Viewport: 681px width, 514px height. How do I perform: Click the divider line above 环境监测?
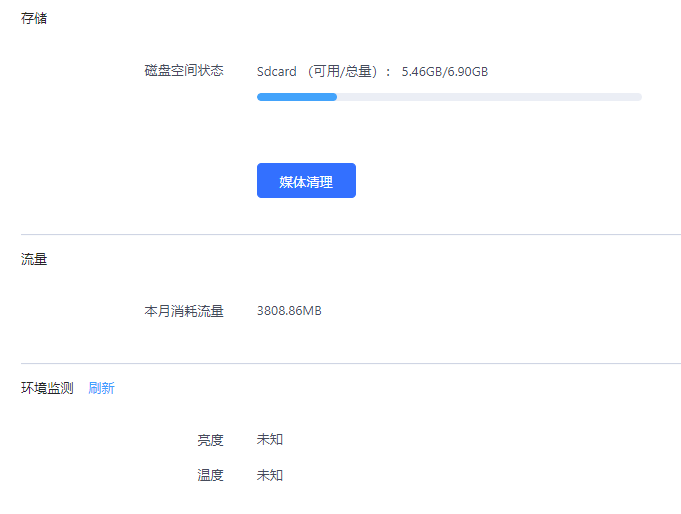(351, 363)
